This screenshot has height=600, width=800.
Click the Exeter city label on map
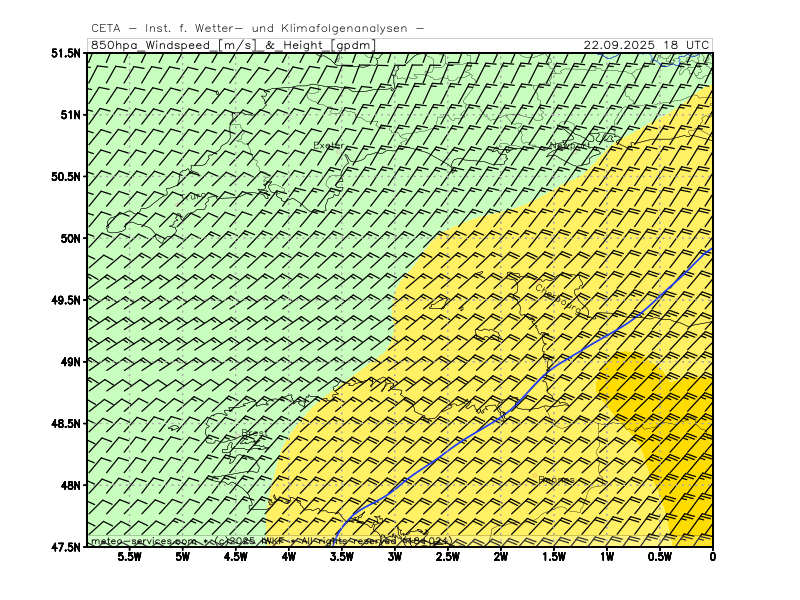[329, 146]
